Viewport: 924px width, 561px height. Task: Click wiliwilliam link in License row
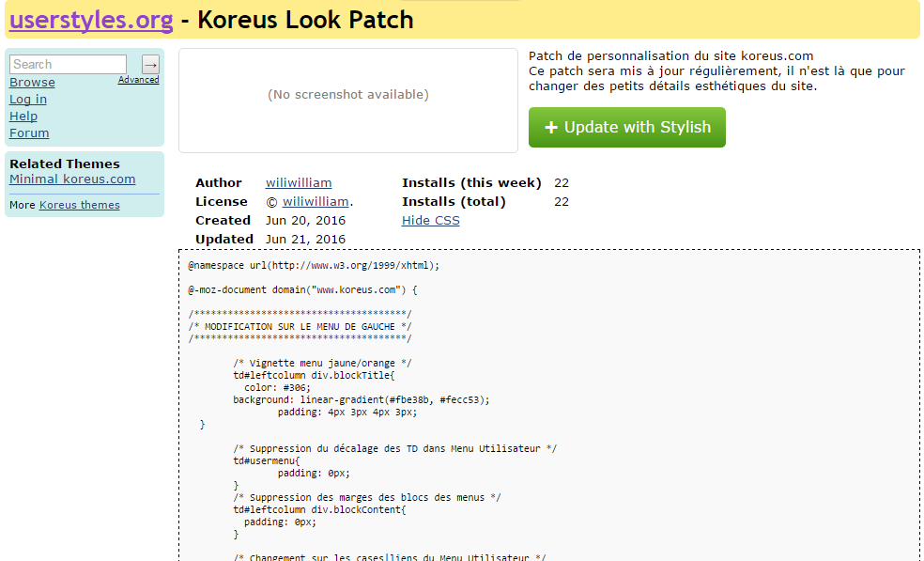coord(316,202)
